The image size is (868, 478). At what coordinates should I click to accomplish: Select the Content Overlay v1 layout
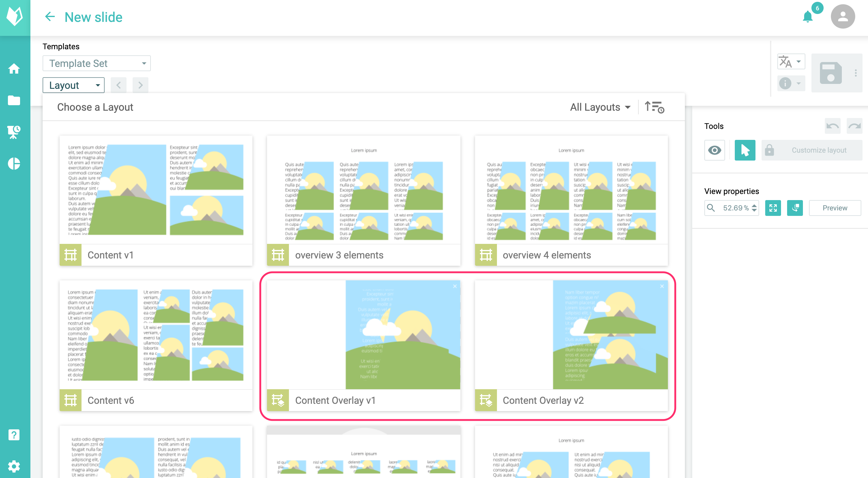pyautogui.click(x=363, y=346)
